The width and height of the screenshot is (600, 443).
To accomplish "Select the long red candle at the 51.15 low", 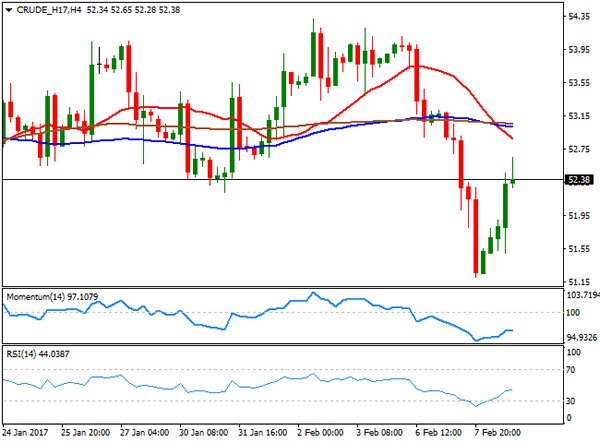I will (x=476, y=236).
